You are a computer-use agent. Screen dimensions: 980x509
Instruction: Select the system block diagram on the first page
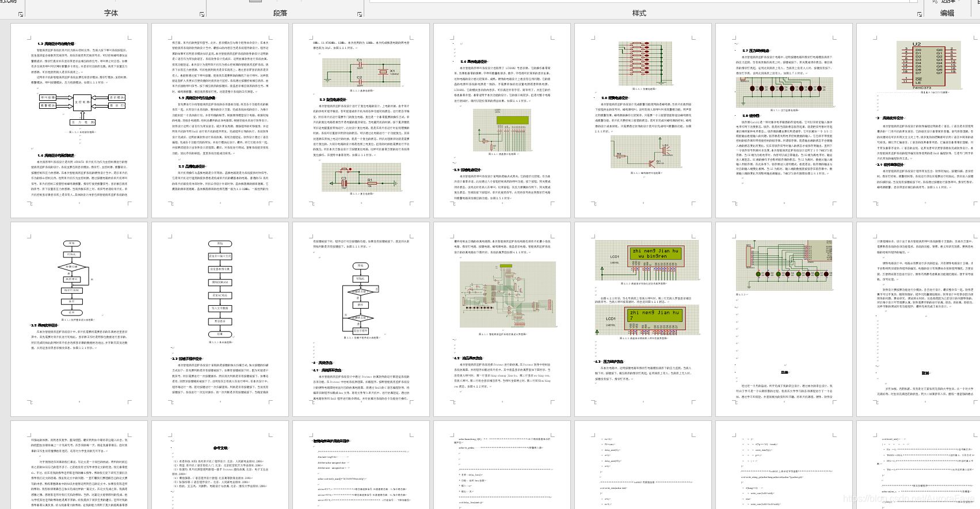click(x=82, y=109)
